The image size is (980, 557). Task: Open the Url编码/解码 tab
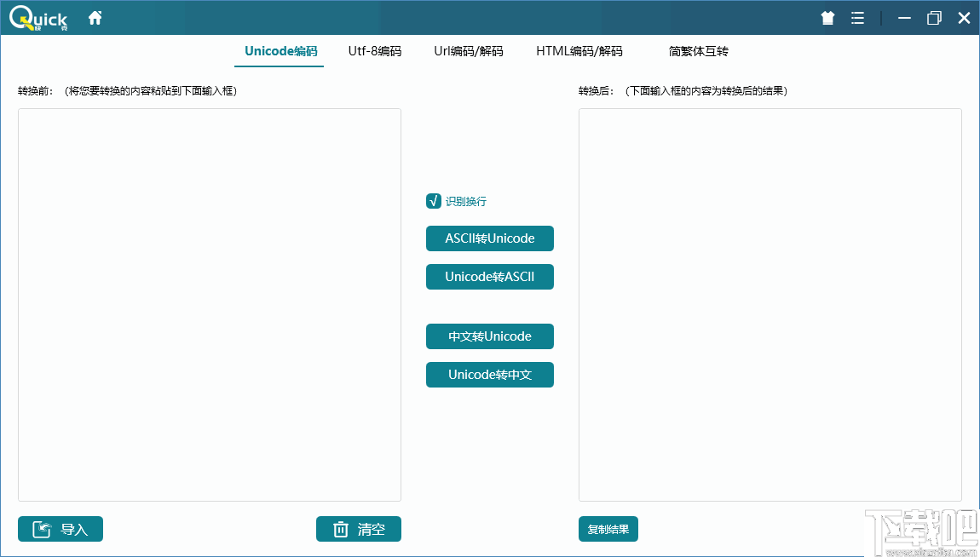pos(468,51)
